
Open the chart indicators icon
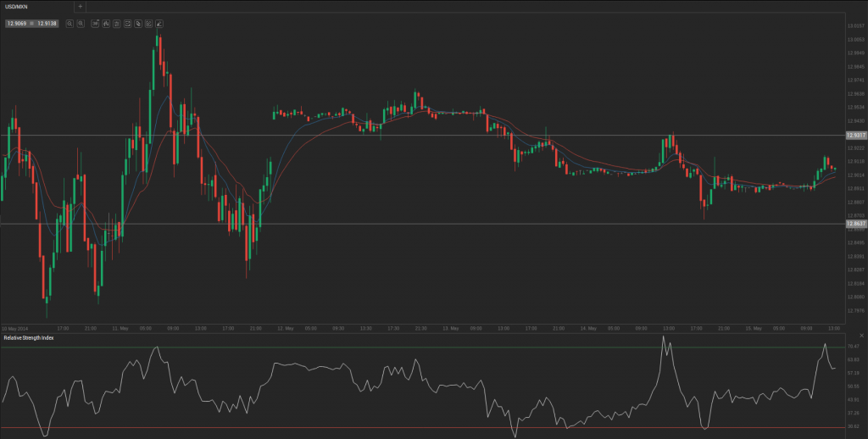point(127,24)
